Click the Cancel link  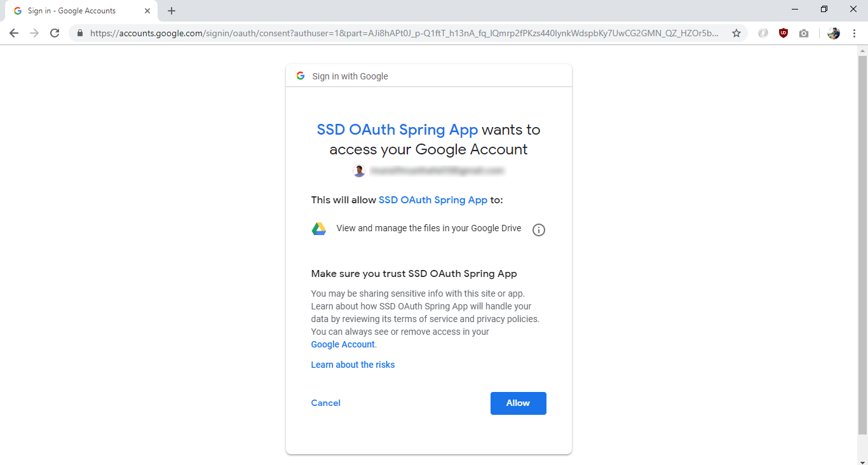click(325, 403)
